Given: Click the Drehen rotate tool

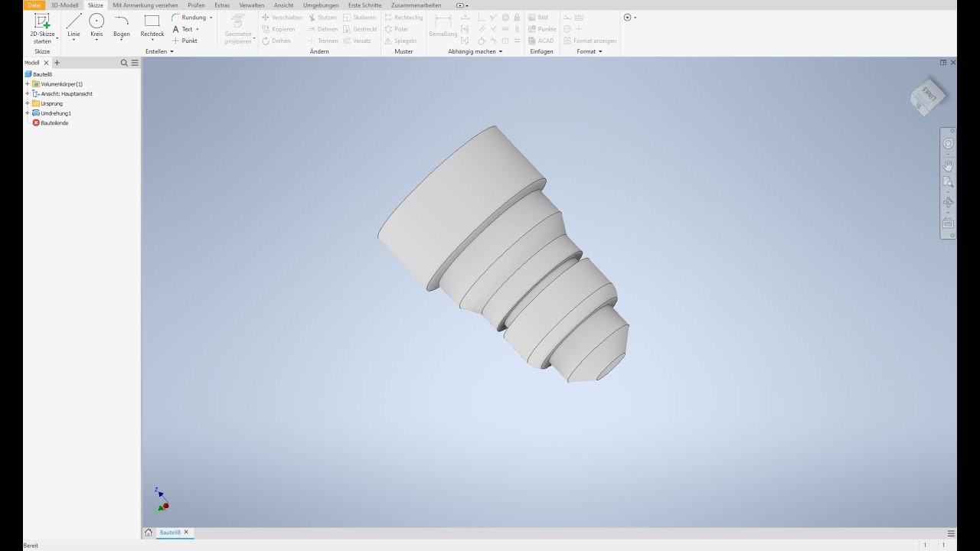Looking at the screenshot, I should coord(276,41).
